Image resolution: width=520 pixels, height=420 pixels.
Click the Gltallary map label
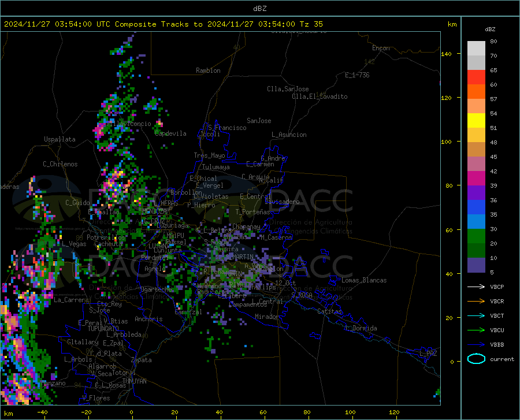point(83,342)
